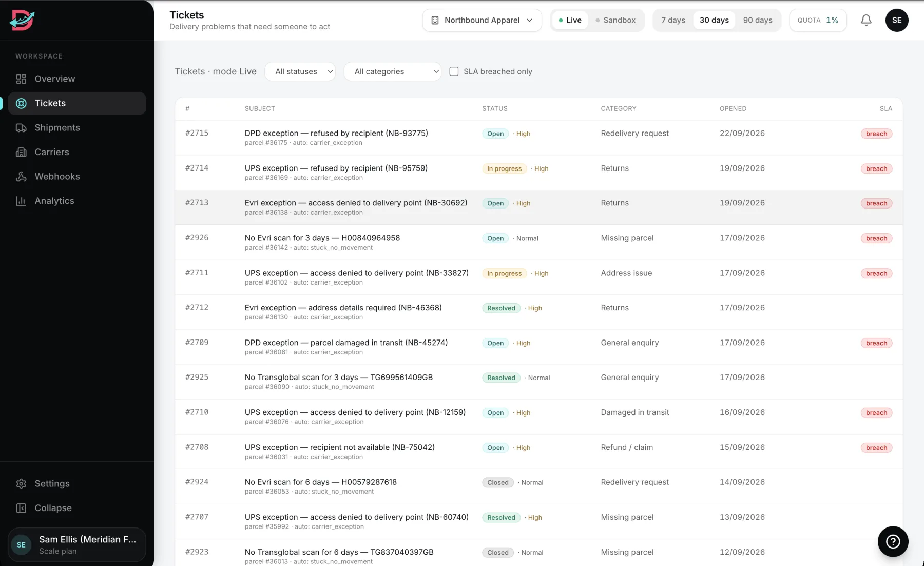This screenshot has height=566, width=924.
Task: Click the app logo in the sidebar
Action: click(22, 20)
